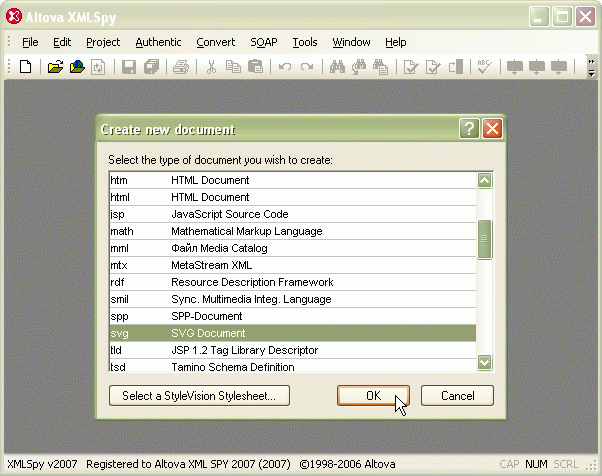602x476 pixels.
Task: Click the Save All icon
Action: 151,67
